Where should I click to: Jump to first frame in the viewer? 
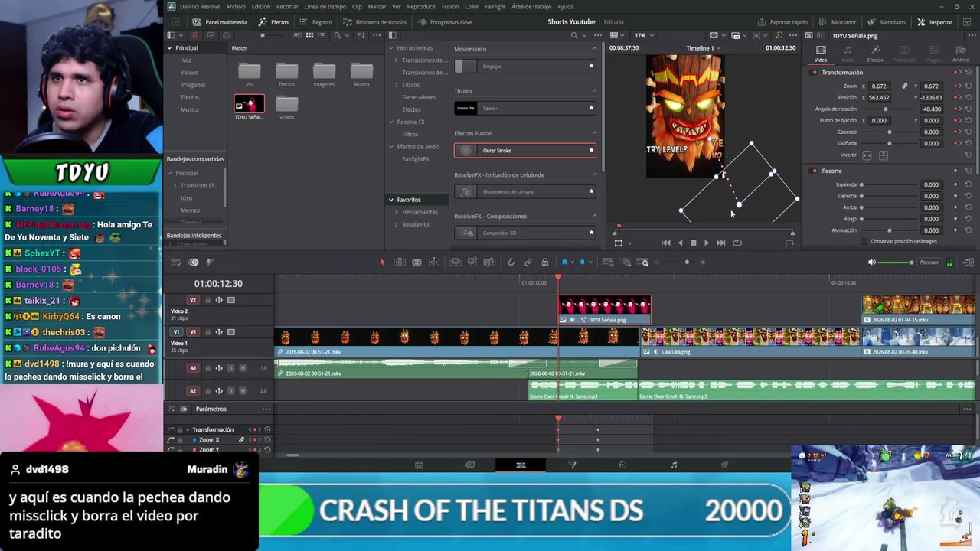pos(666,243)
